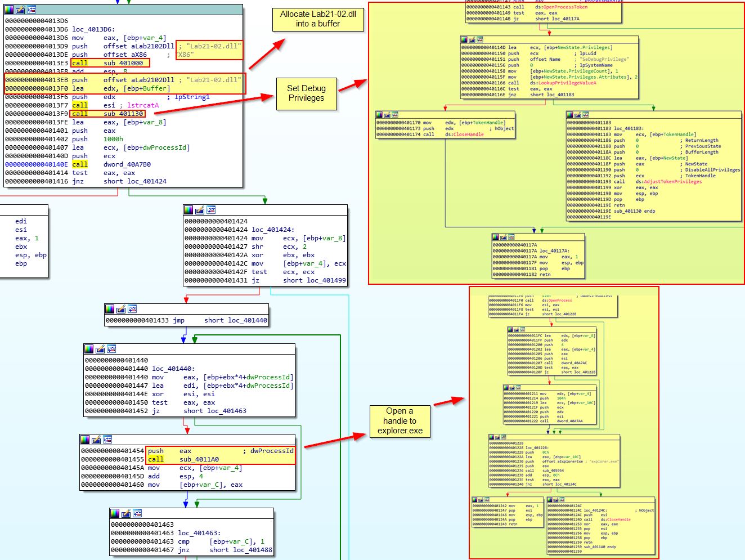Click the node color icon on the jmp short loc_401440 block
The image size is (745, 560).
pyautogui.click(x=110, y=309)
